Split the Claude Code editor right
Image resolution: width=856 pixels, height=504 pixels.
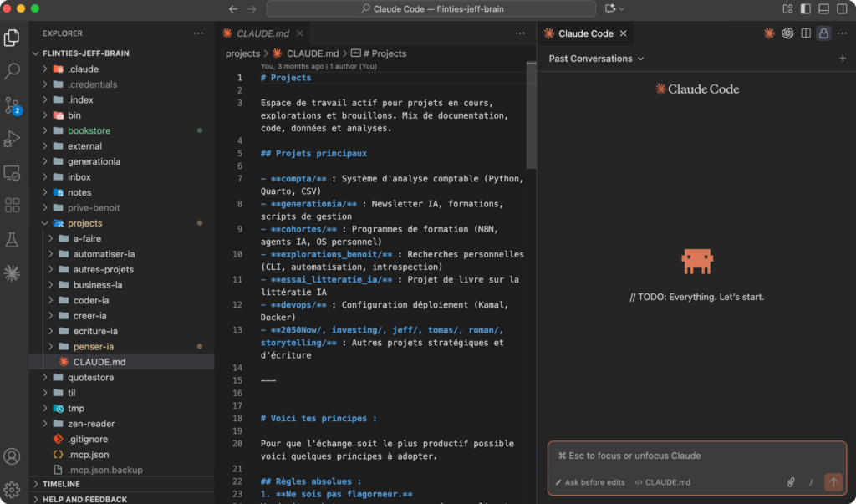pyautogui.click(x=806, y=33)
